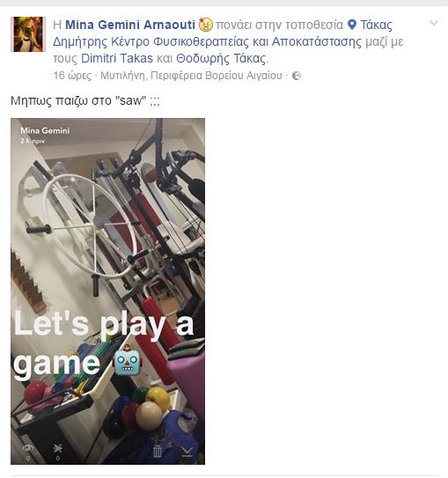Screen dimensions: 448x478
Task: Click the screenshot count icon on the snap
Action: click(57, 452)
